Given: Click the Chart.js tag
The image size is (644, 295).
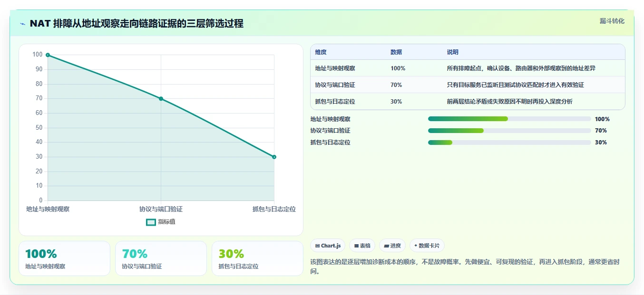Looking at the screenshot, I should (328, 246).
